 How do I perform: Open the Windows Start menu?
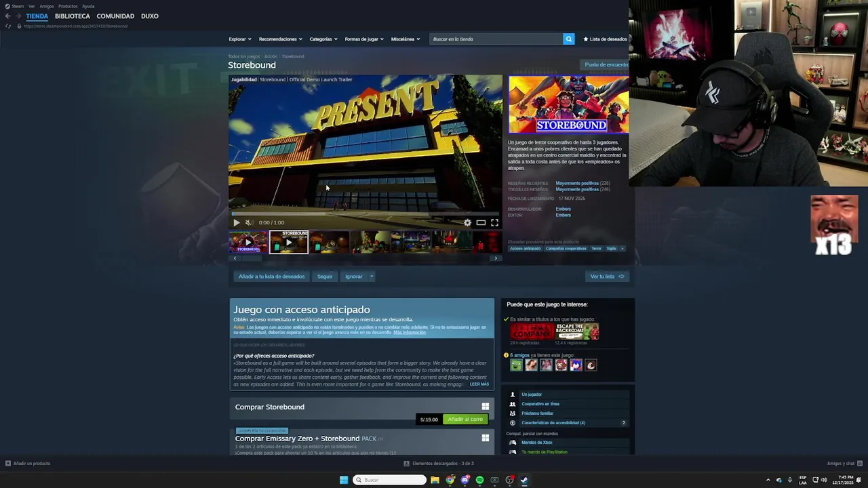click(344, 480)
